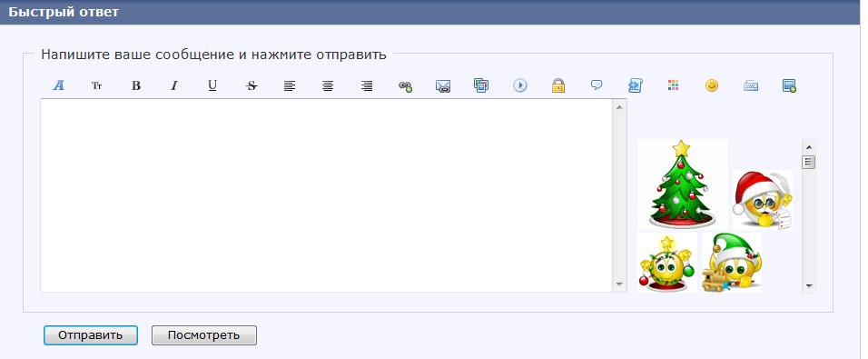The height and width of the screenshot is (359, 868).
Task: Align text to the left
Action: coord(290,85)
